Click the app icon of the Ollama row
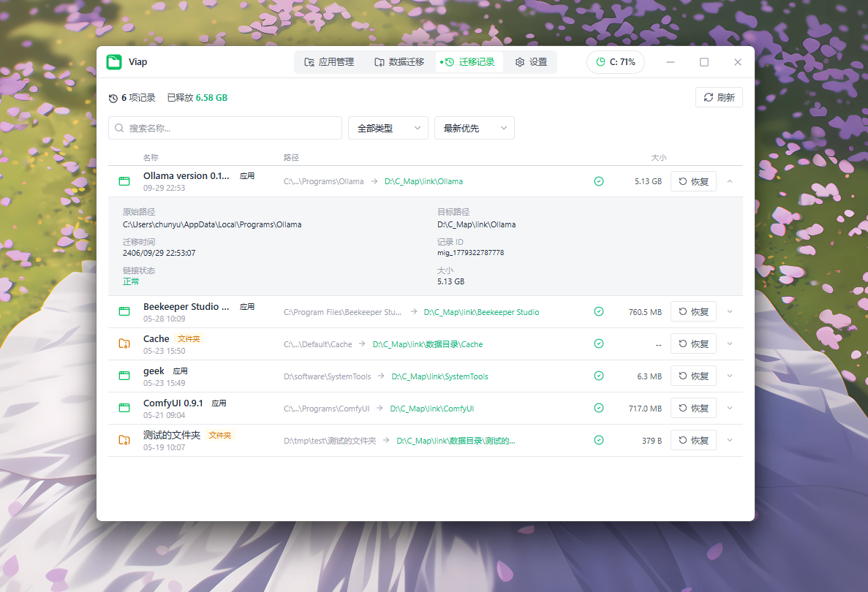 (124, 181)
